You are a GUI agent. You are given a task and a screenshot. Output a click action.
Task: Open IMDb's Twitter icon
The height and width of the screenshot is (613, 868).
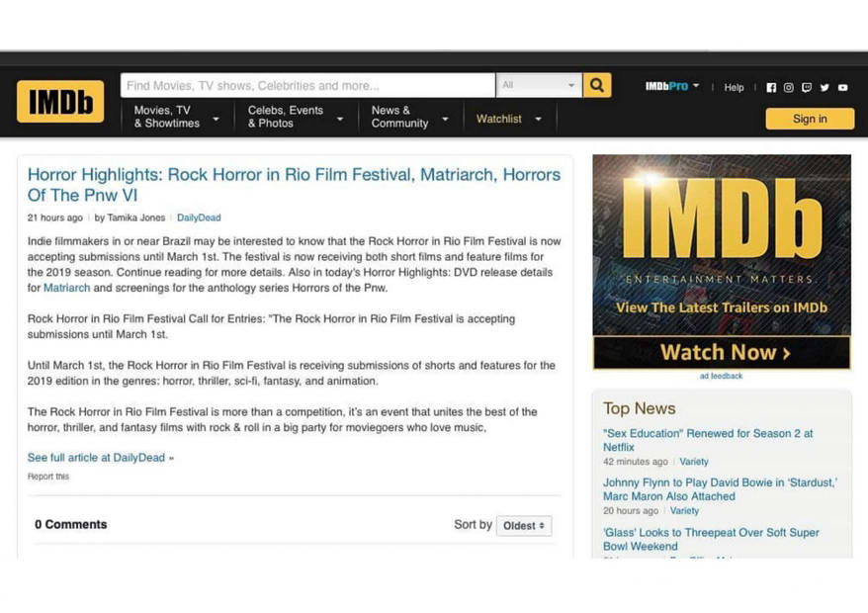825,87
